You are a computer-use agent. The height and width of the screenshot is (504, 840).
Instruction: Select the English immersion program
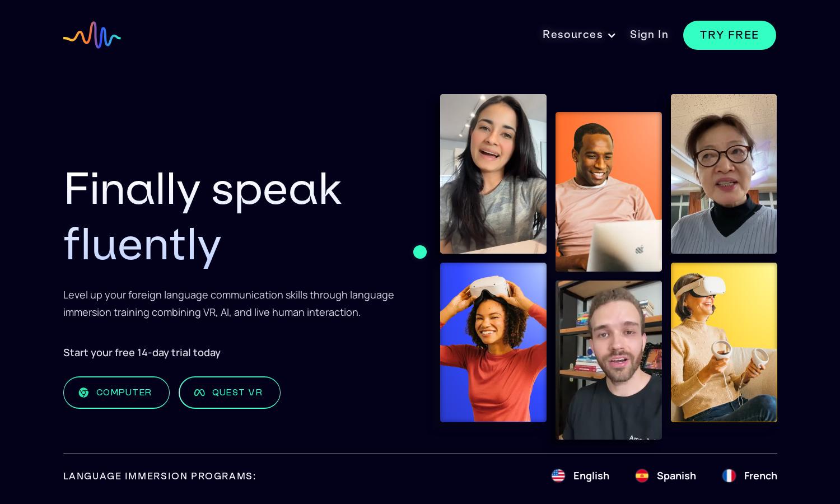[580, 476]
